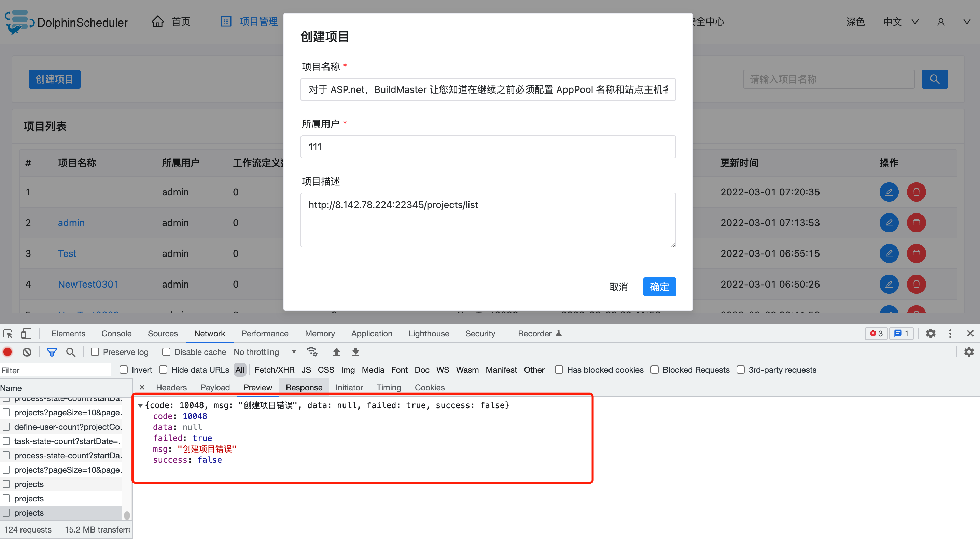Open DevTools settings gear
The height and width of the screenshot is (539, 980).
pos(930,333)
